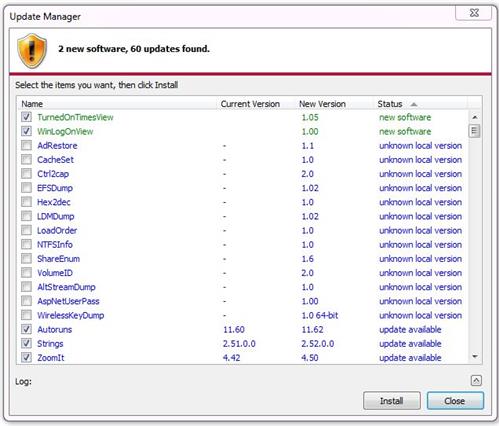Screen dimensions: 499x426
Task: Click the scrollbar down arrow
Action: tap(475, 357)
